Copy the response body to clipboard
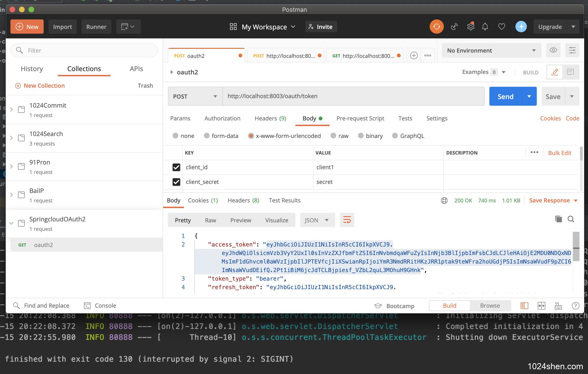This screenshot has height=374, width=588. pyautogui.click(x=558, y=219)
